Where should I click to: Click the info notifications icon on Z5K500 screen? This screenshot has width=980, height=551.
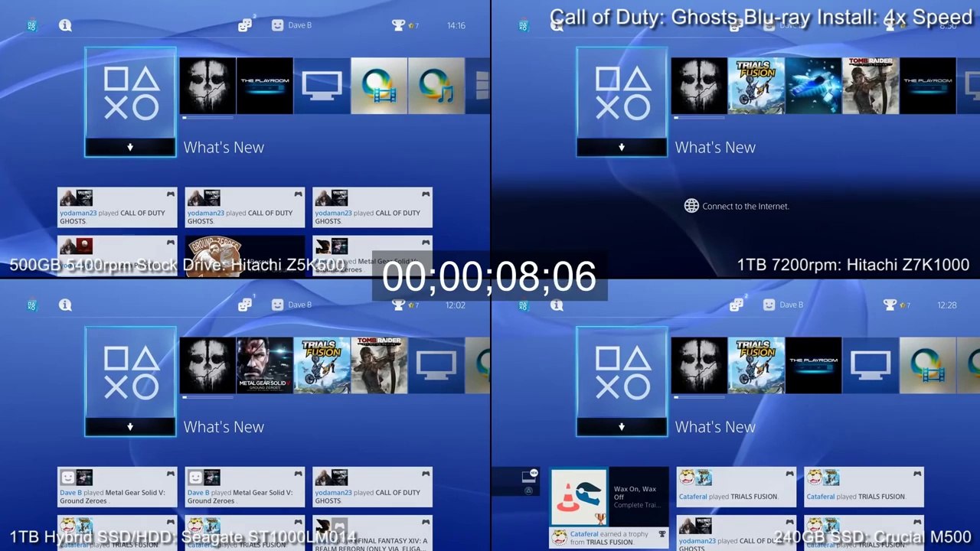(65, 25)
